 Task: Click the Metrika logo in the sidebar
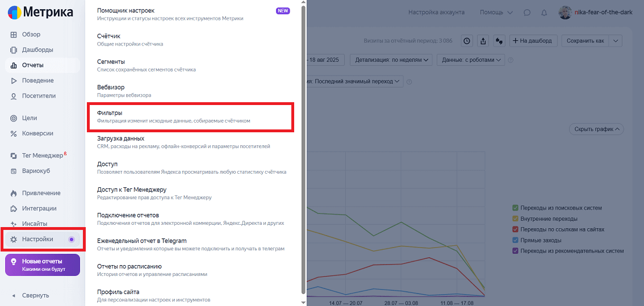coord(40,12)
